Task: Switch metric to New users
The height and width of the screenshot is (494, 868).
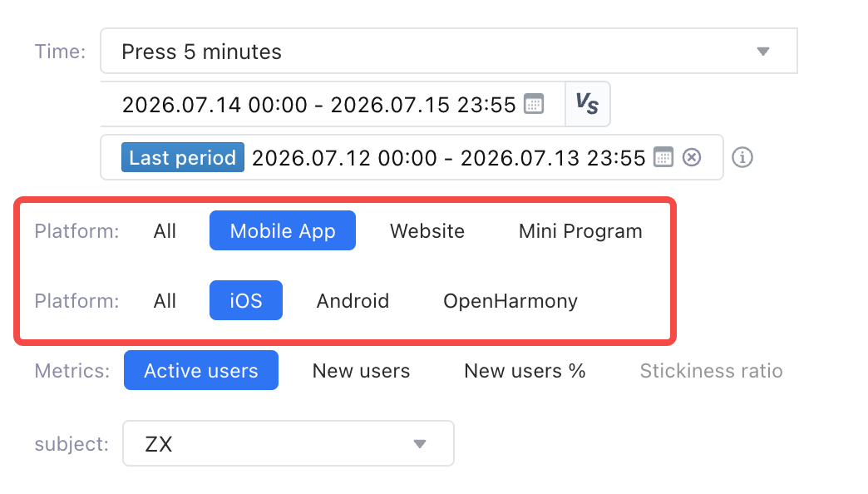Action: 361,371
